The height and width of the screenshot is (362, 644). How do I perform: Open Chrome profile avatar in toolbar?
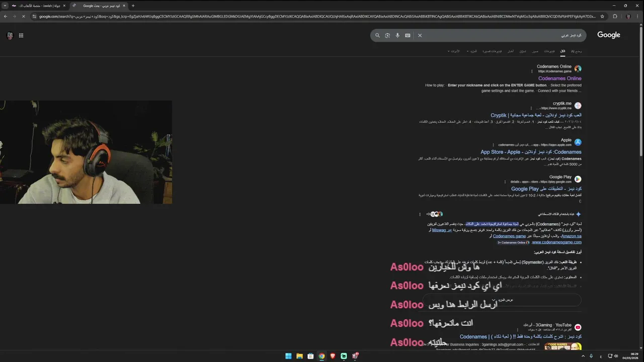(628, 16)
